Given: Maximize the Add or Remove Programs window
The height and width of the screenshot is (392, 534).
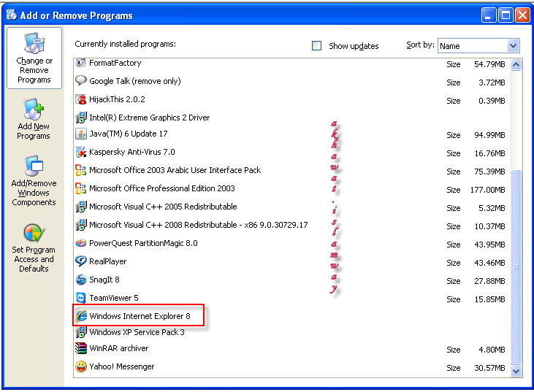Looking at the screenshot, I should click(506, 15).
